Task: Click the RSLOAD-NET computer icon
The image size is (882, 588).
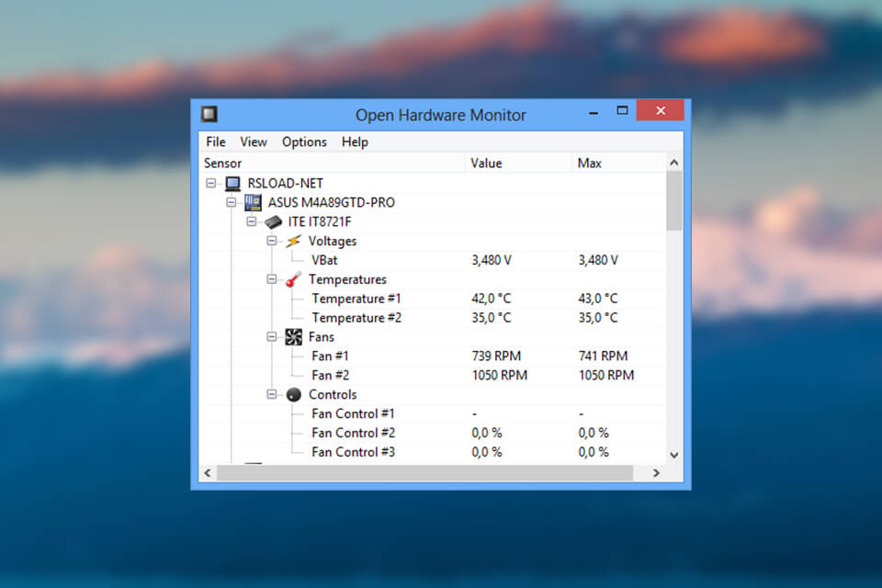Action: pos(232,183)
